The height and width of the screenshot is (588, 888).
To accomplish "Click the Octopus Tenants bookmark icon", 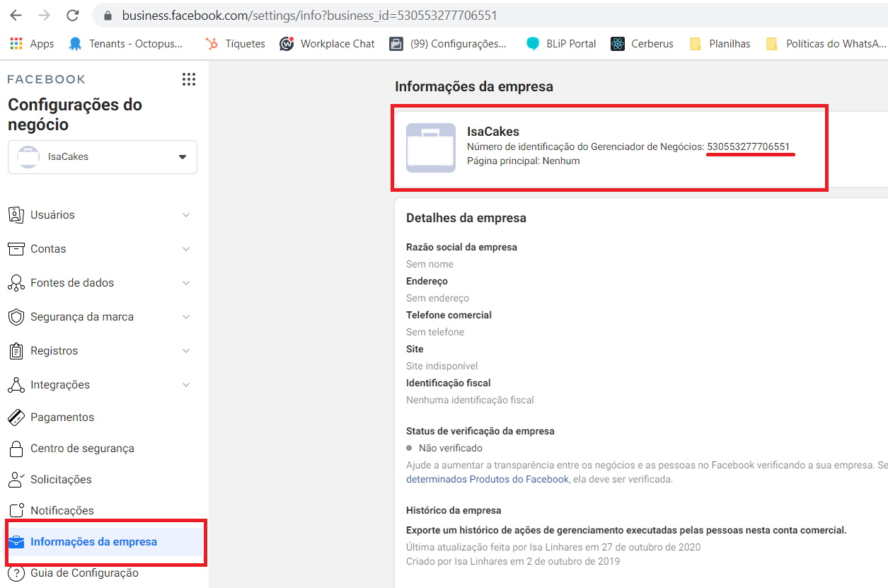I will tap(75, 44).
